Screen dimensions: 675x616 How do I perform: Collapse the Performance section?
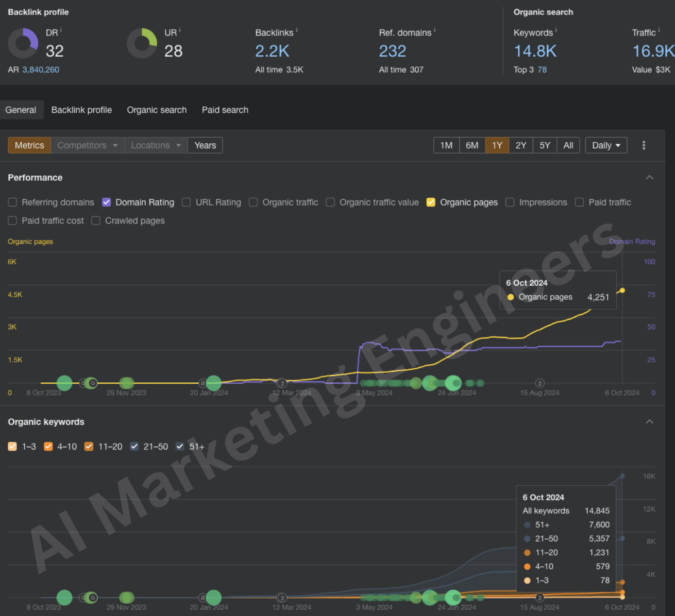[649, 177]
